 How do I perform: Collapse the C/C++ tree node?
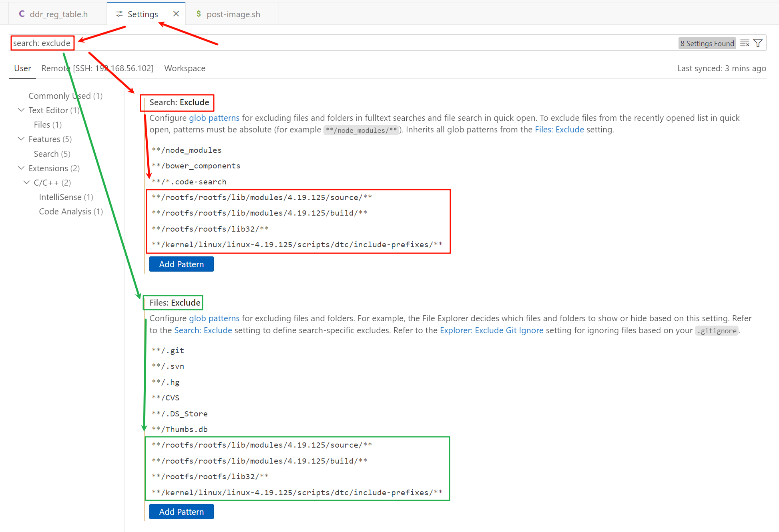click(26, 182)
